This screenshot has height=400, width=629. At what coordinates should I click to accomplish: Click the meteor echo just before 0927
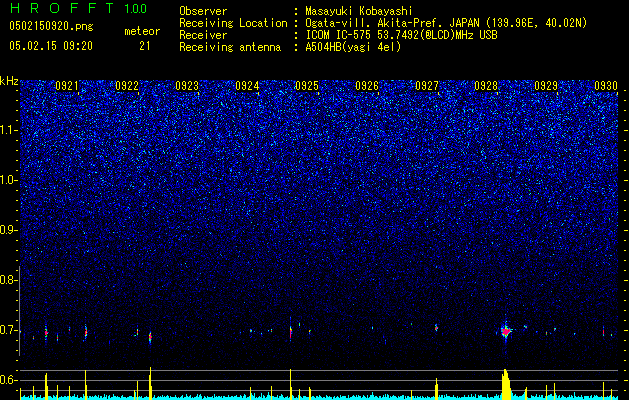point(436,328)
